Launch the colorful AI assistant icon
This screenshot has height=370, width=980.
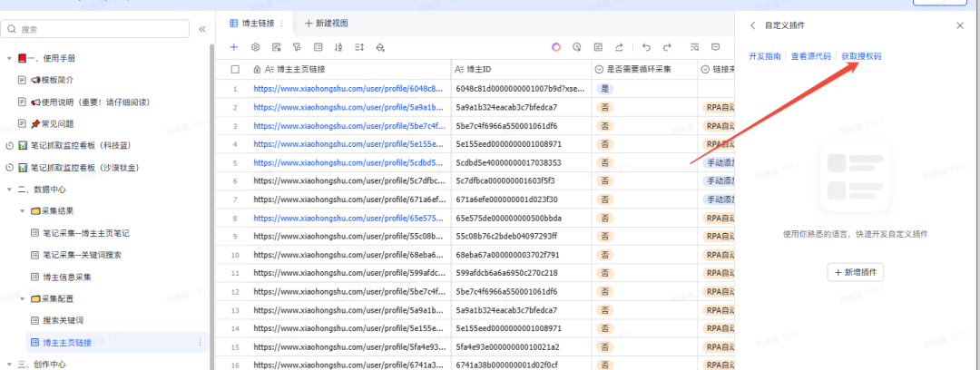(x=556, y=47)
